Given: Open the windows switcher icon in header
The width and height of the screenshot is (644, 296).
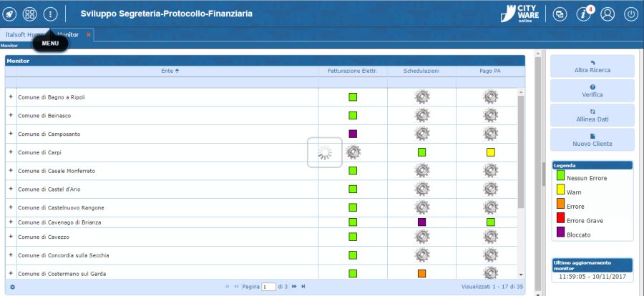Looking at the screenshot, I should (560, 14).
